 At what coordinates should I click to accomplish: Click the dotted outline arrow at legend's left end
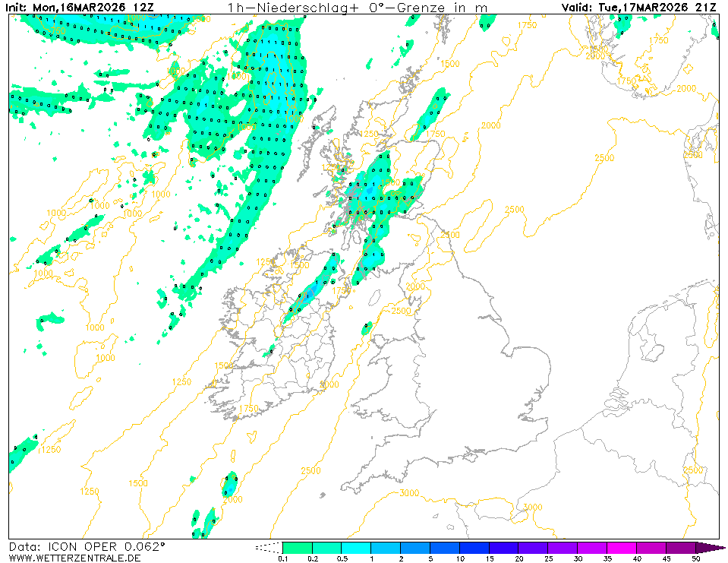click(267, 547)
